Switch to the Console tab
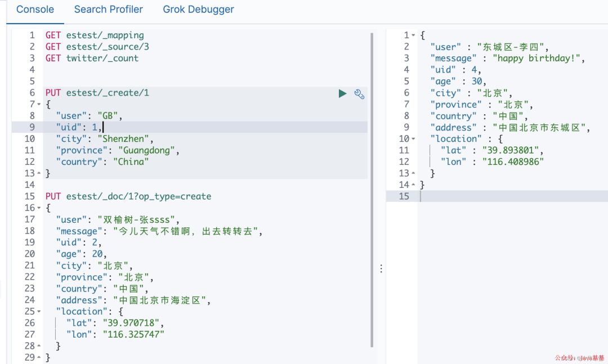The width and height of the screenshot is (608, 364). (x=35, y=10)
